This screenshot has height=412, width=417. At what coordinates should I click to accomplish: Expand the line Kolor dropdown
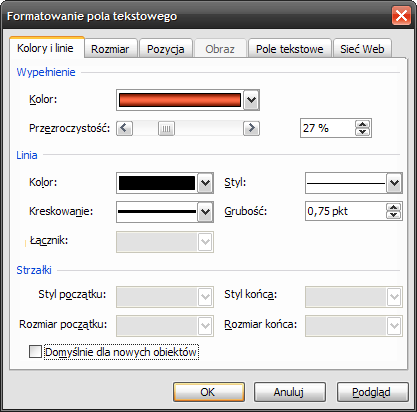coord(205,183)
